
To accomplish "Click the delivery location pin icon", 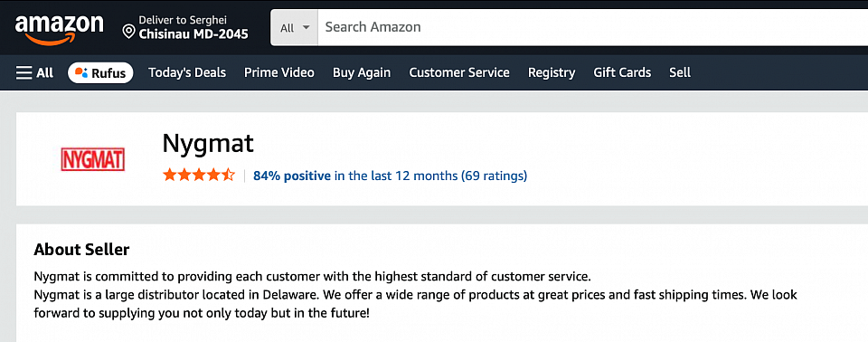I will point(128,32).
